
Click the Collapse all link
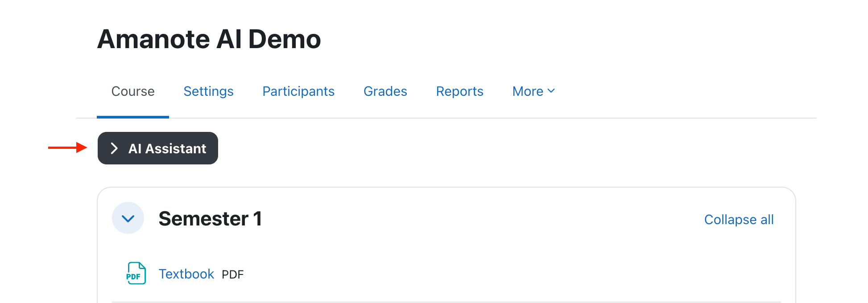coord(739,220)
